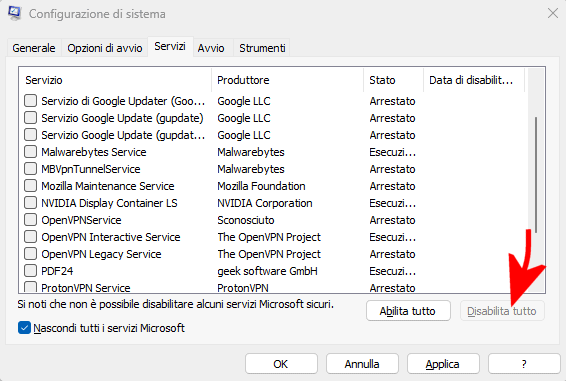Check the PDF24 service checkbox

click(31, 270)
